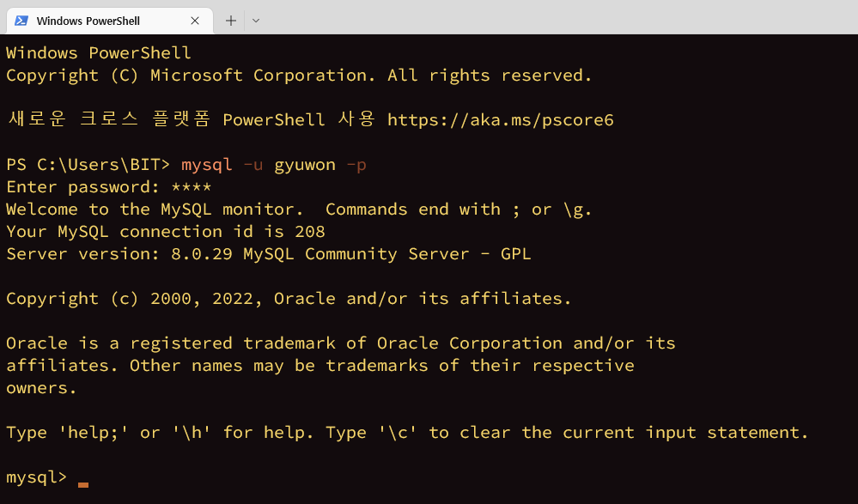
Task: Click the 'Type 'help;' or '\h'' line
Action: point(407,433)
